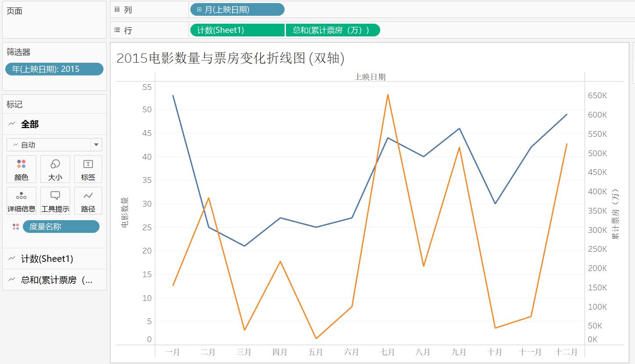Viewport: 635px width, 364px height.
Task: Click the 五月 axis label
Action: coord(315,352)
